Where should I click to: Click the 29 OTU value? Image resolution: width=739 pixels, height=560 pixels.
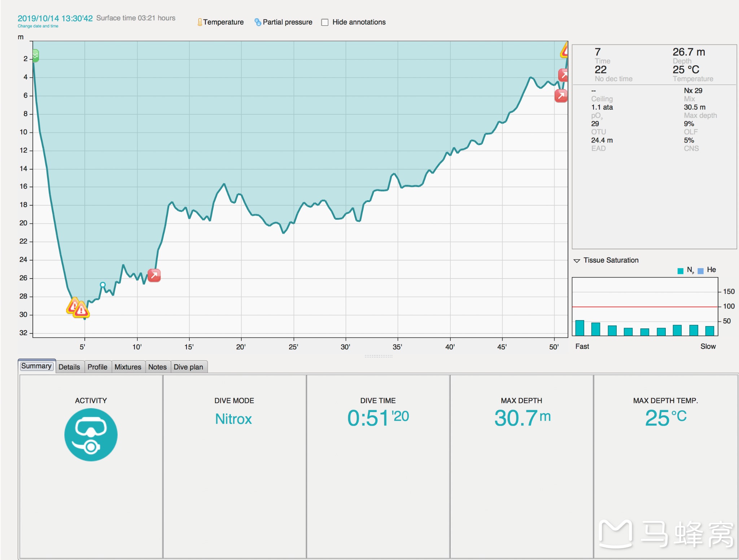(x=595, y=124)
